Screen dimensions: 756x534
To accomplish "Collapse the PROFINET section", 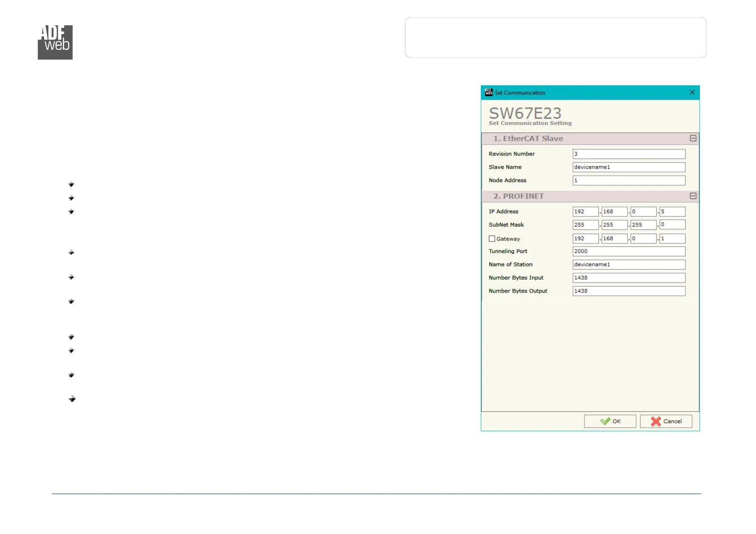I will [x=693, y=196].
